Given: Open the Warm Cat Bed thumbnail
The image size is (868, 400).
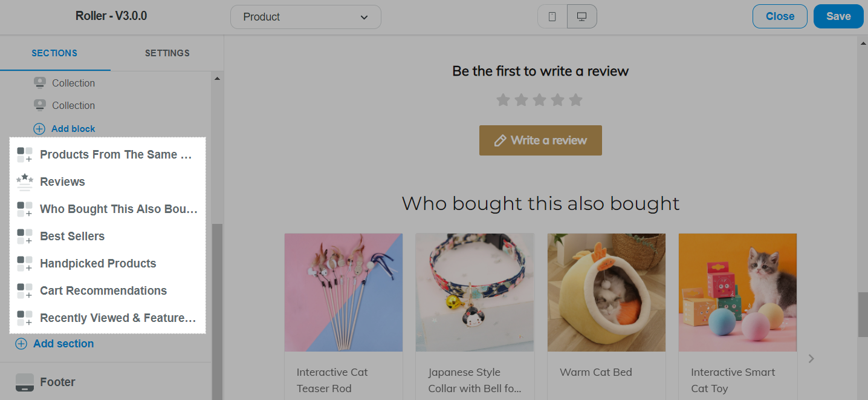Looking at the screenshot, I should coord(606,292).
